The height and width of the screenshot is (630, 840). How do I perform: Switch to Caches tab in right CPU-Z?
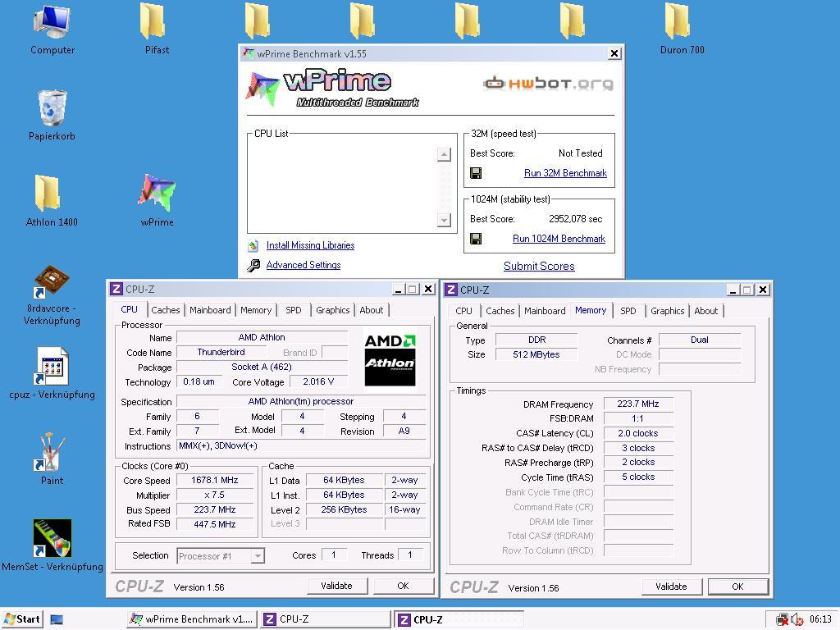point(500,311)
